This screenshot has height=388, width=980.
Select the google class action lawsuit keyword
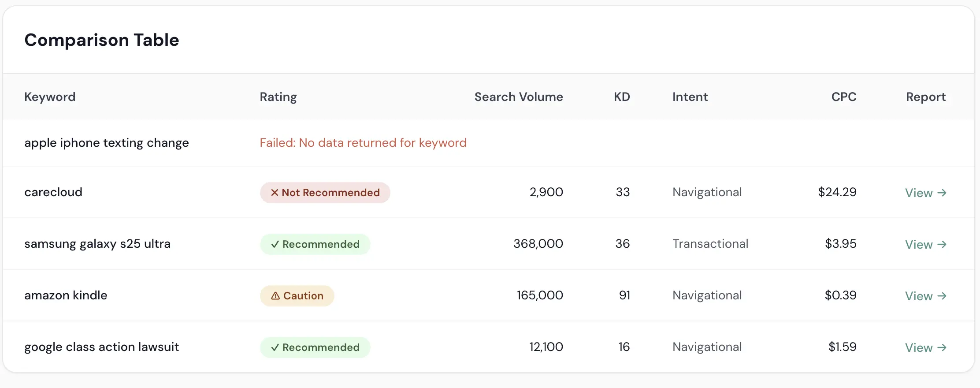[x=102, y=347]
